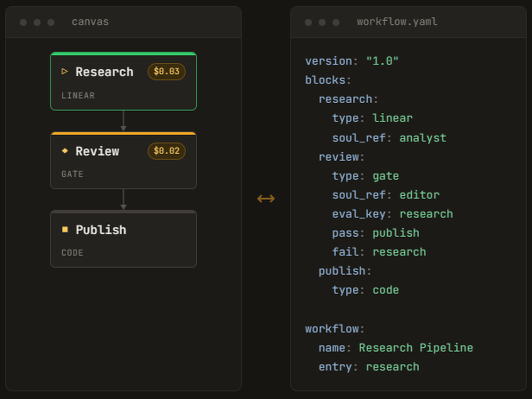Click the GATE type label under Review
The height and width of the screenshot is (399, 532).
72,174
